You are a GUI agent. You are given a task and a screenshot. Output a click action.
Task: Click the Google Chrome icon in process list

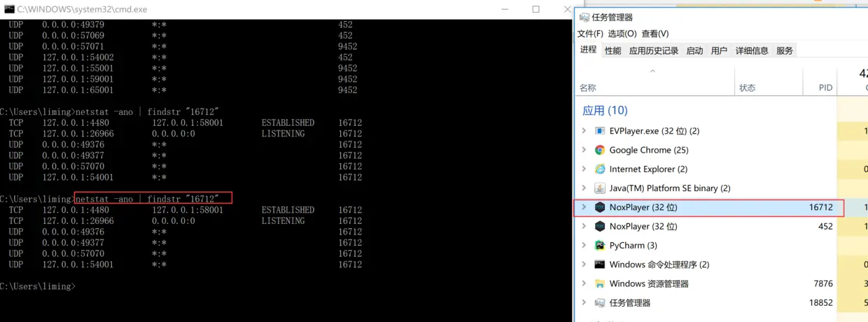tap(599, 150)
